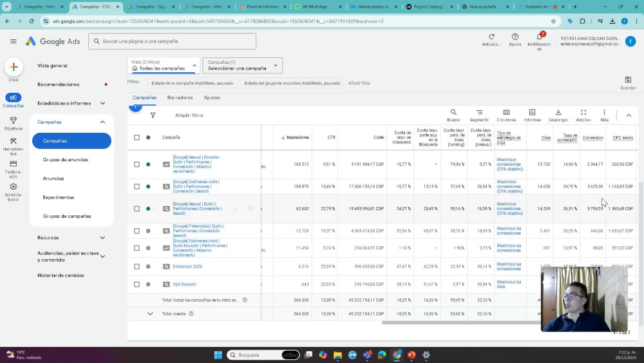Tick the checkbox for Embarazo 2024 campaign
Screen dimensions: 644x363
[137, 266]
